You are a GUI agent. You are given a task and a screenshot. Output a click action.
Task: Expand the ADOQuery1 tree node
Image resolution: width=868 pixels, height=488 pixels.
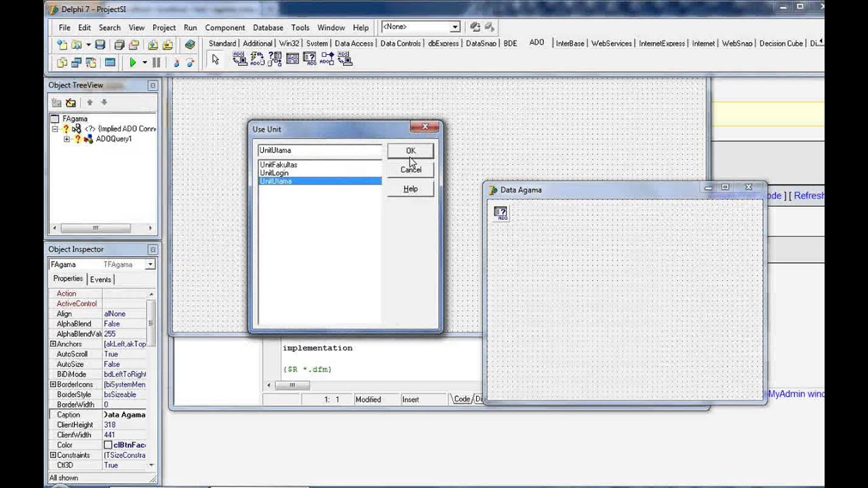66,139
